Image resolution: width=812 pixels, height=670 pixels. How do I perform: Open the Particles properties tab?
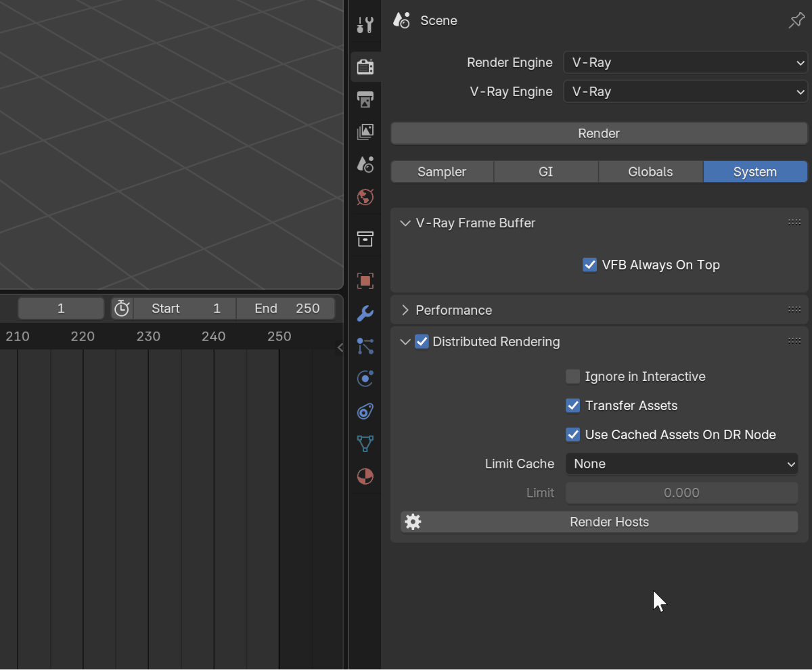tap(365, 346)
